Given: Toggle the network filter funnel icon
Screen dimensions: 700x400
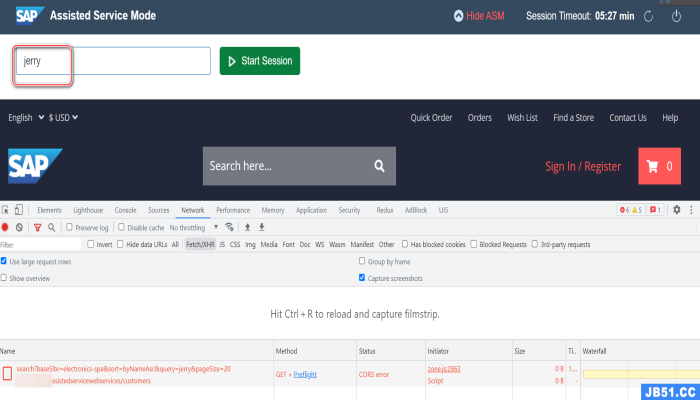Looking at the screenshot, I should [x=38, y=228].
